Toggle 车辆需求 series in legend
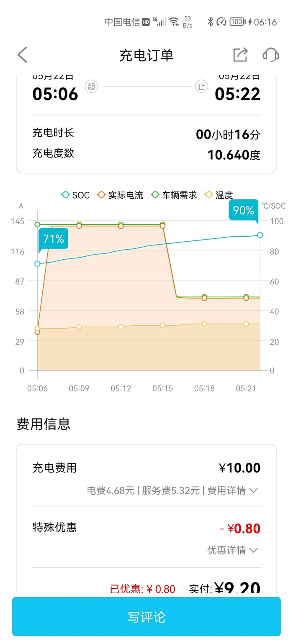Image resolution: width=293 pixels, height=644 pixels. tap(174, 195)
